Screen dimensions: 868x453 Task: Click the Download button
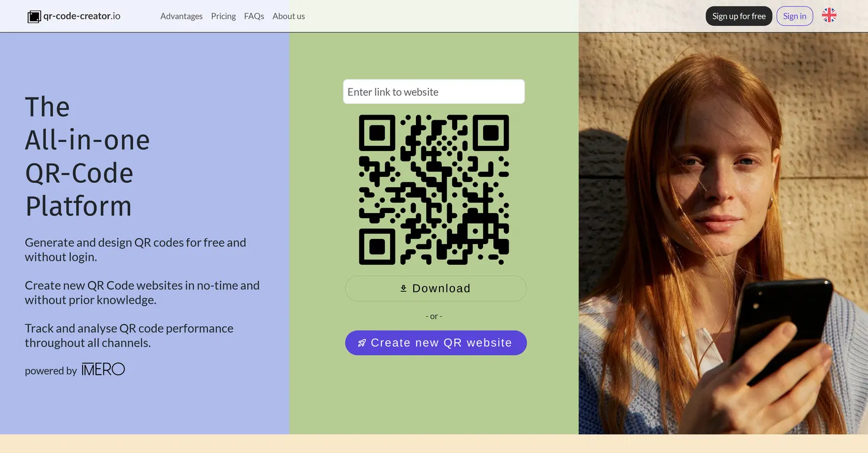[435, 288]
